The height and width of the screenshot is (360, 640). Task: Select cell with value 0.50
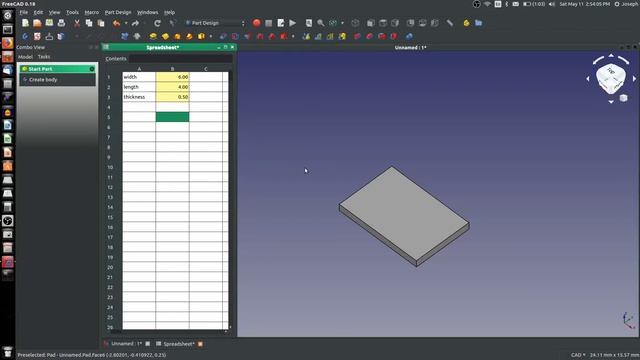[x=172, y=97]
